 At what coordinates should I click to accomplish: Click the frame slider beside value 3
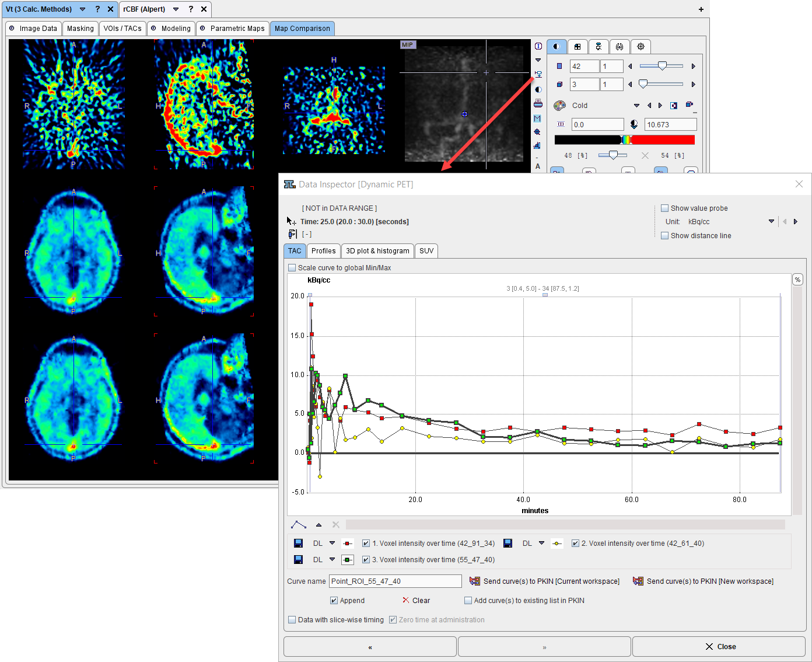pos(661,84)
